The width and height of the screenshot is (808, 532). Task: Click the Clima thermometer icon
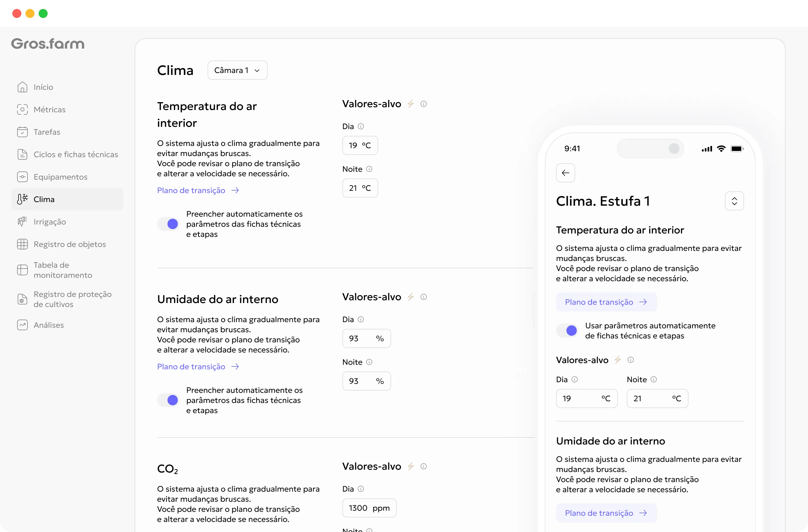(22, 199)
